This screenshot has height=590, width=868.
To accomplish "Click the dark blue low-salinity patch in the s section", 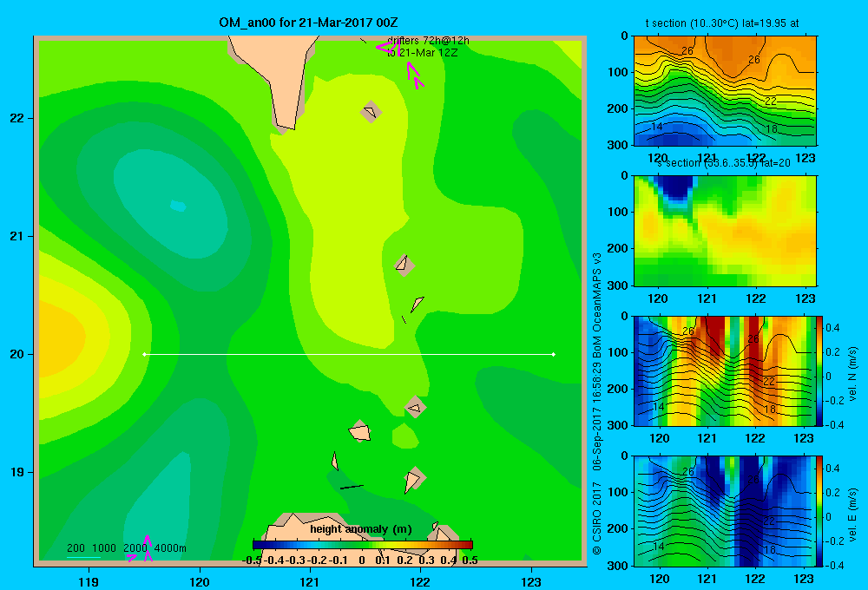I will (x=674, y=187).
